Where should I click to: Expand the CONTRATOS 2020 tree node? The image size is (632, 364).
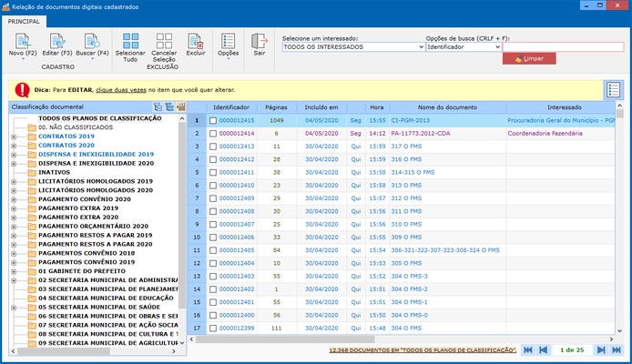14,146
